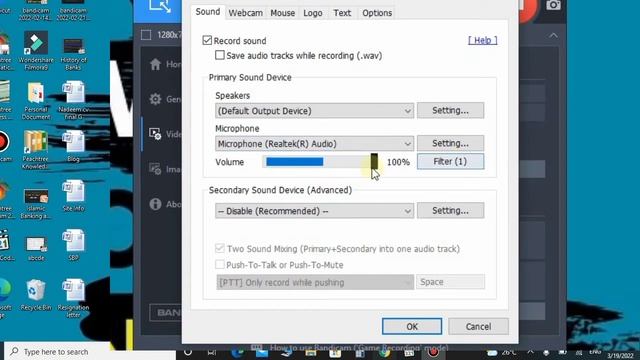Open Task View on the taskbar
The height and width of the screenshot is (360, 640).
212,352
